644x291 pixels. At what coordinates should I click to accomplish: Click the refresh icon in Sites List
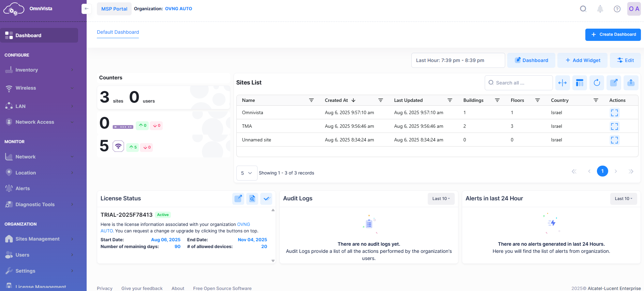(597, 83)
